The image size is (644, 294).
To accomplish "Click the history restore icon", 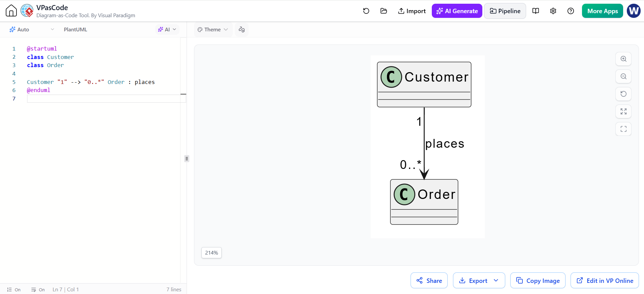I will pyautogui.click(x=366, y=11).
